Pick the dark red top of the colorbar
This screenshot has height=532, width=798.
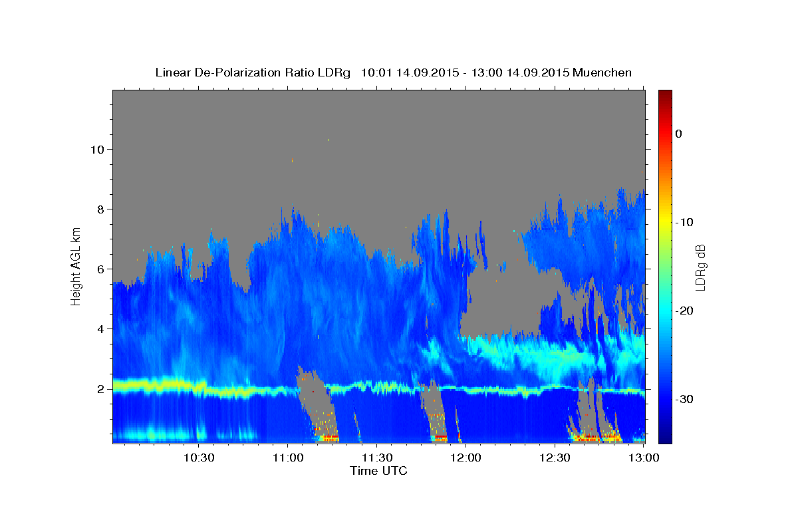[x=665, y=96]
